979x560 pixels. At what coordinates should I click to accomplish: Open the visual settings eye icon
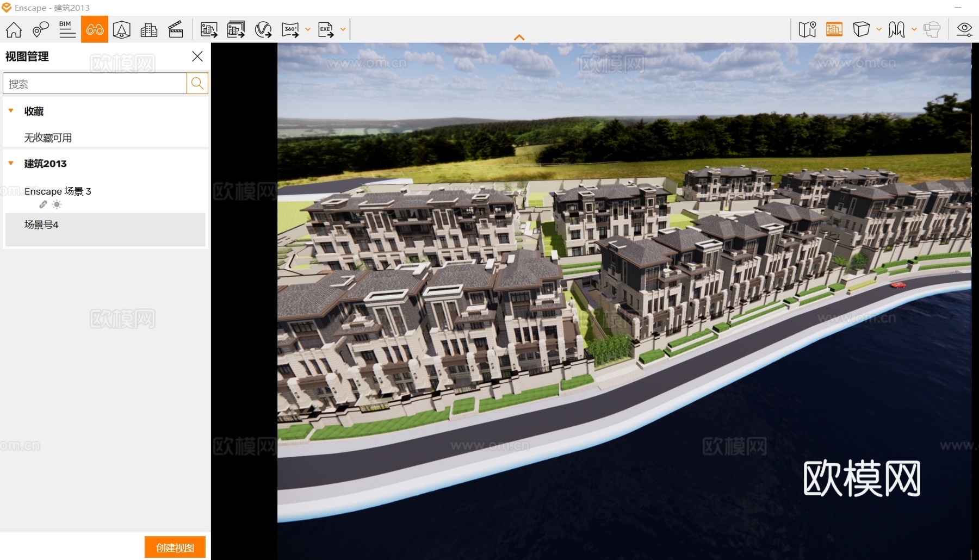964,29
